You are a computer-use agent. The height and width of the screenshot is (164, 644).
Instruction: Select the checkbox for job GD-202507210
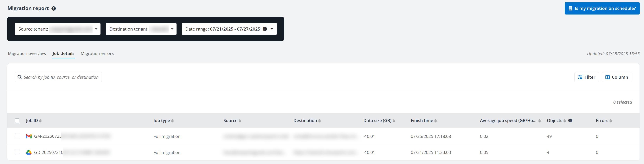[17, 152]
